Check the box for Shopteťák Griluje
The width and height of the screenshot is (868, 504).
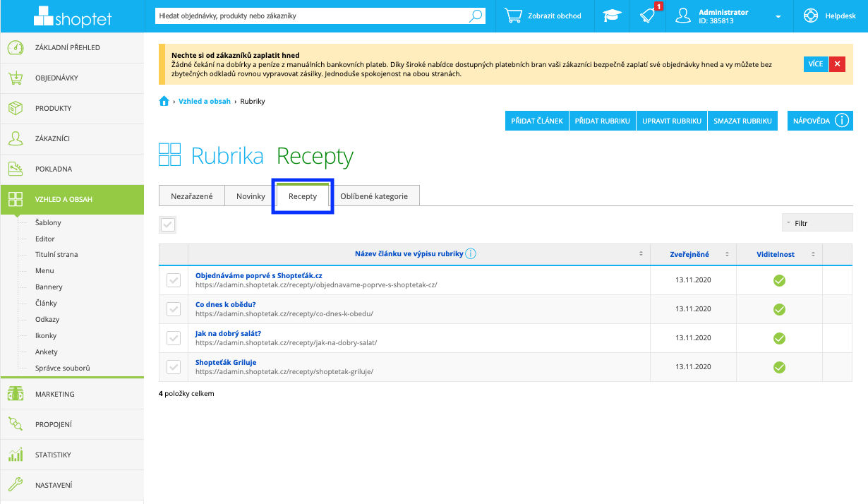[x=174, y=367]
